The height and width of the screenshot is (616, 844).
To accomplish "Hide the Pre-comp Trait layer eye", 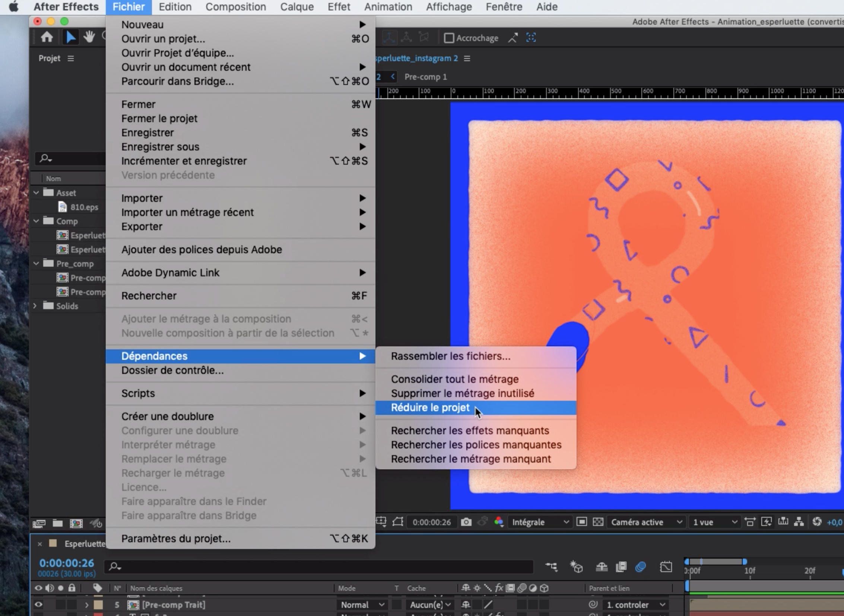I will coord(38,604).
